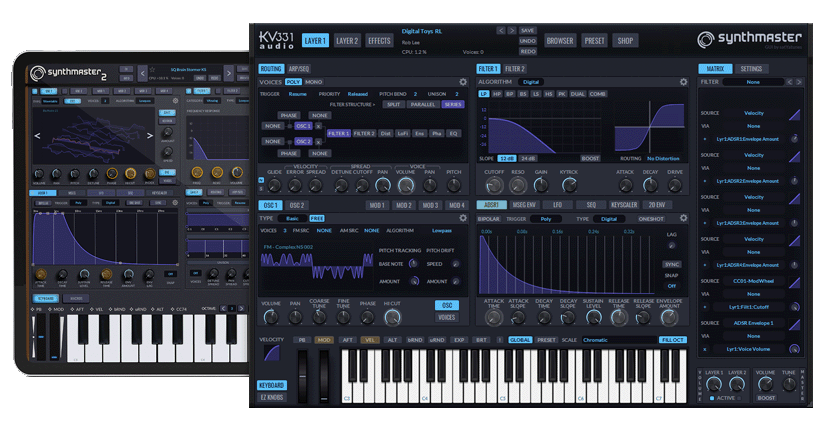
Task: Switch voices mode to MONO
Action: coord(314,82)
